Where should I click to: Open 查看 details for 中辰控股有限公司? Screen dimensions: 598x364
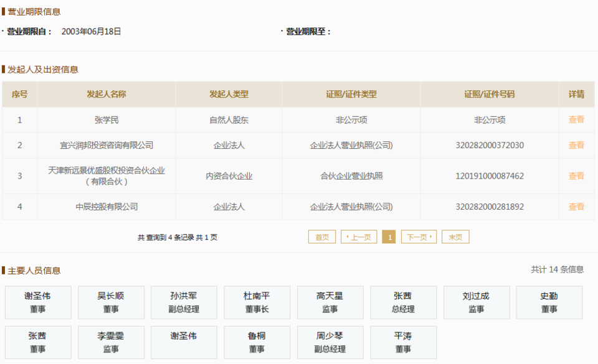click(x=576, y=207)
